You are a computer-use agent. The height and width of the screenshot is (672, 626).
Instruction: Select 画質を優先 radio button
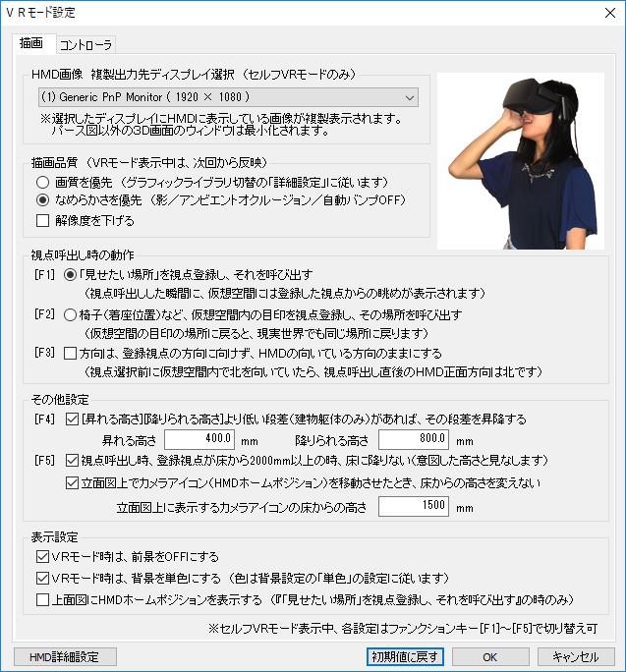[42, 182]
